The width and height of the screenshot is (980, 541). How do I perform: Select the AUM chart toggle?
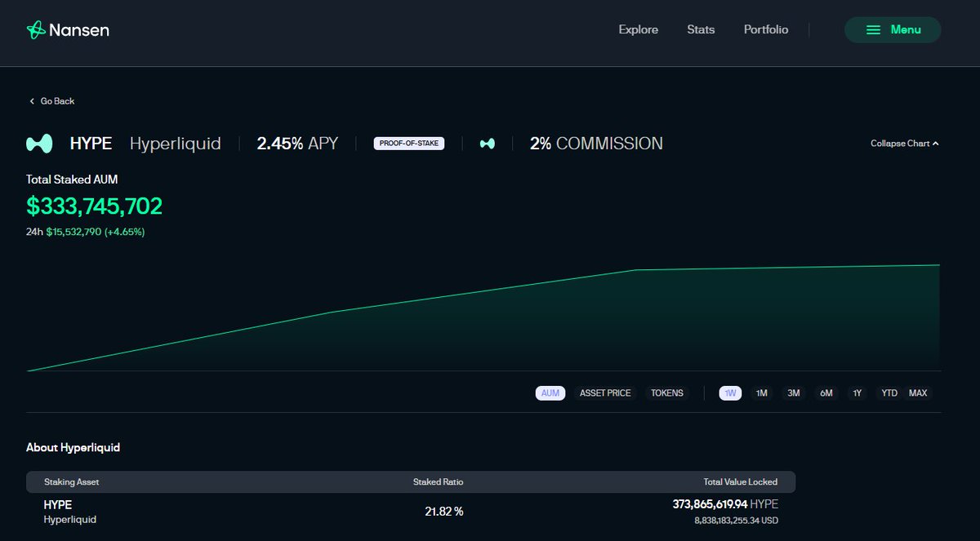click(550, 393)
